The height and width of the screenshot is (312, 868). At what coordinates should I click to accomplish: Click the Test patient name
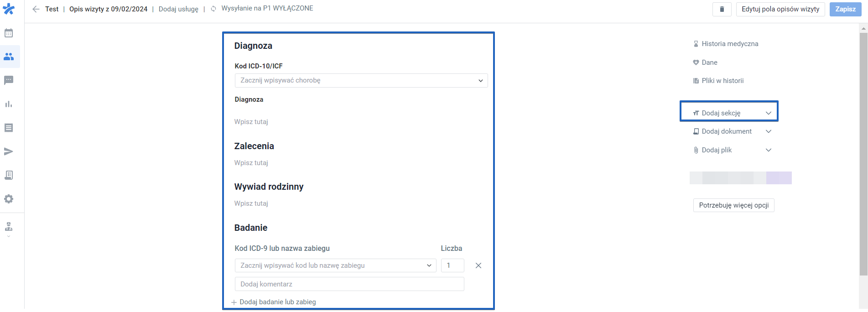point(52,9)
